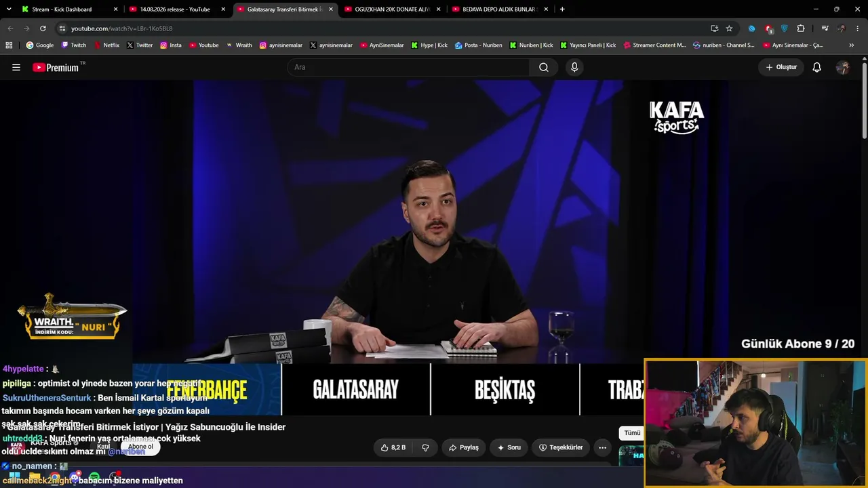Select the Galatasaray Transferi Bitirmek tab
The image size is (868, 488).
[x=285, y=9]
